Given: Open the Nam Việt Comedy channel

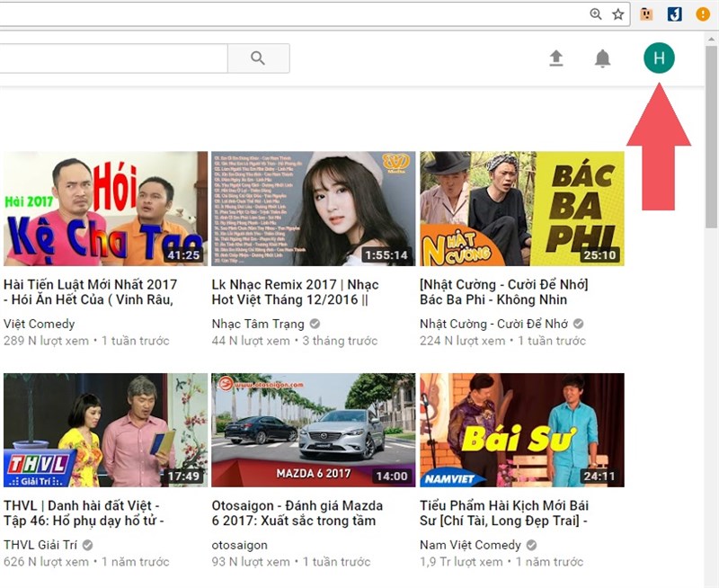Looking at the screenshot, I should (x=470, y=545).
